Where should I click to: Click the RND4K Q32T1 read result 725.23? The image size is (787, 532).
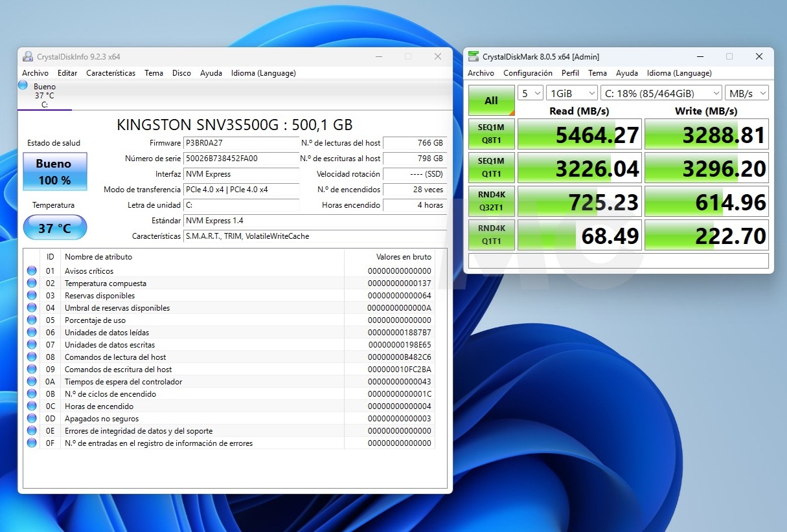[580, 201]
